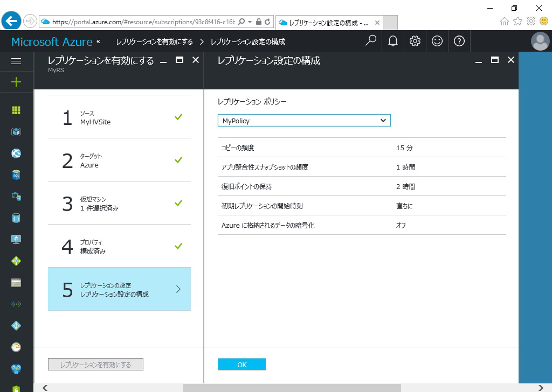Open Storage accounts icon in sidebar
The height and width of the screenshot is (392, 552).
click(16, 283)
